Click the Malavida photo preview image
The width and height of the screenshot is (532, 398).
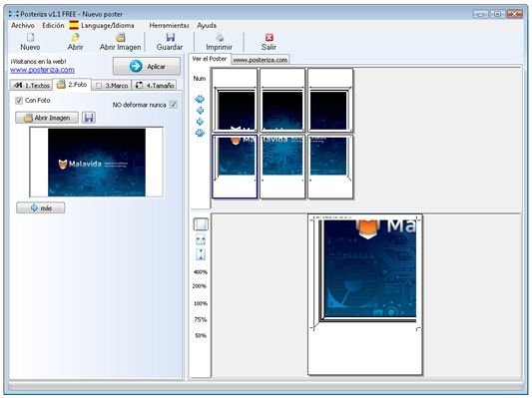coord(97,162)
